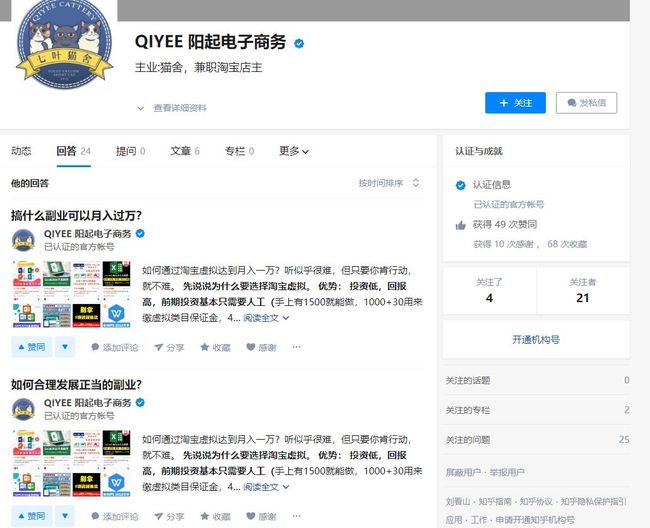650x528 pixels.
Task: Click 68 次收藏 text
Action: [x=567, y=244]
